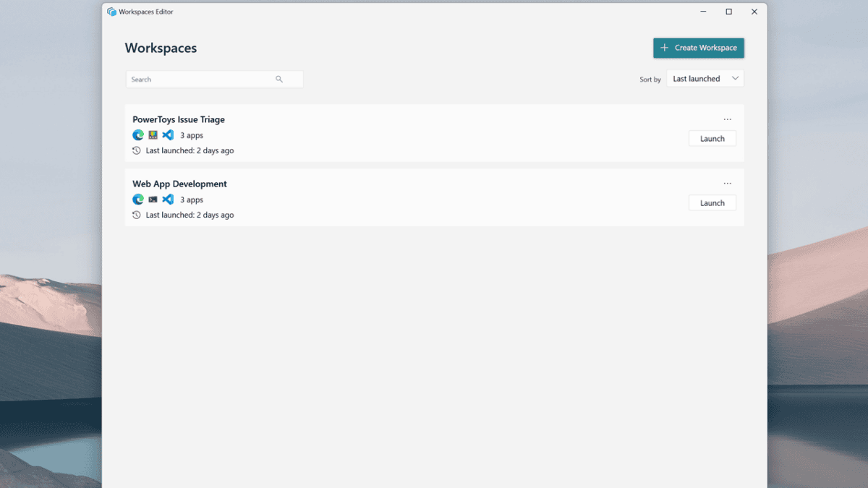Image resolution: width=868 pixels, height=488 pixels.
Task: Click the magnifier icon in the search box
Action: coord(279,80)
